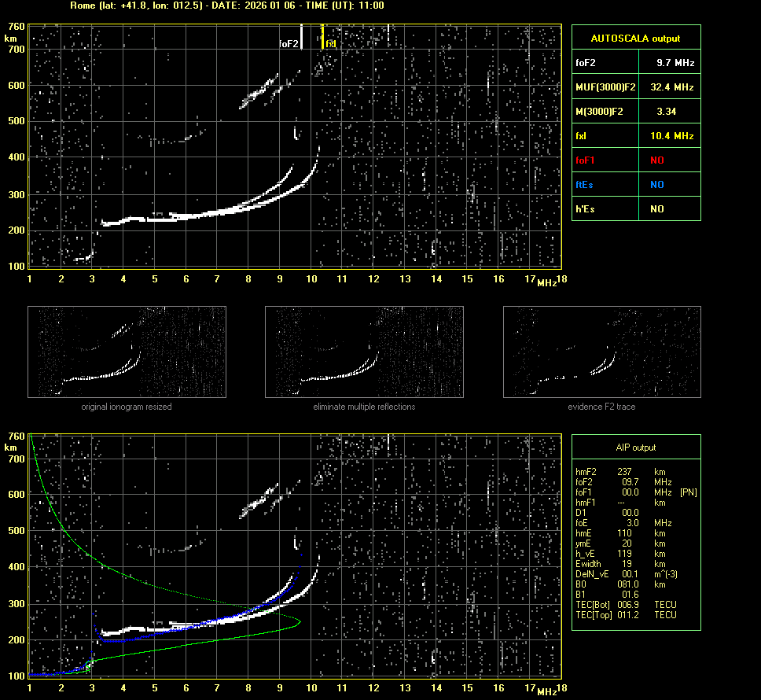
Task: Click the green profile curve peak in bottom plot
Action: click(x=300, y=621)
